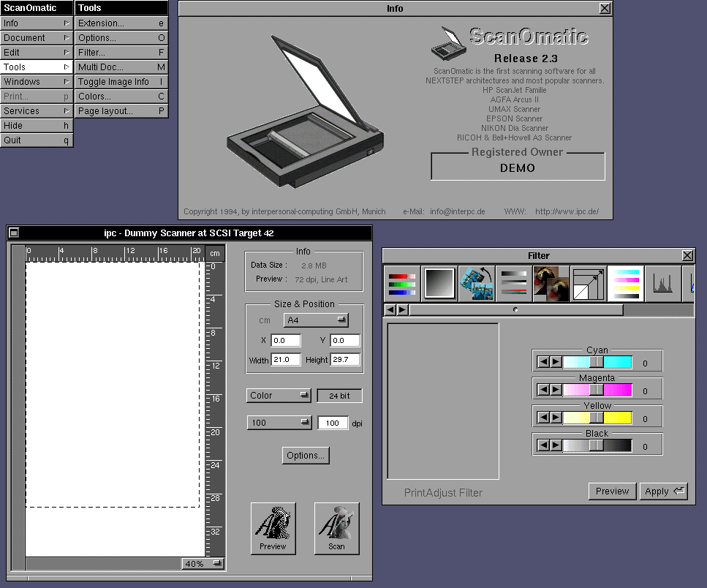Click the scanner illustration in Info window
This screenshot has width=707, height=588.
pos(306,111)
